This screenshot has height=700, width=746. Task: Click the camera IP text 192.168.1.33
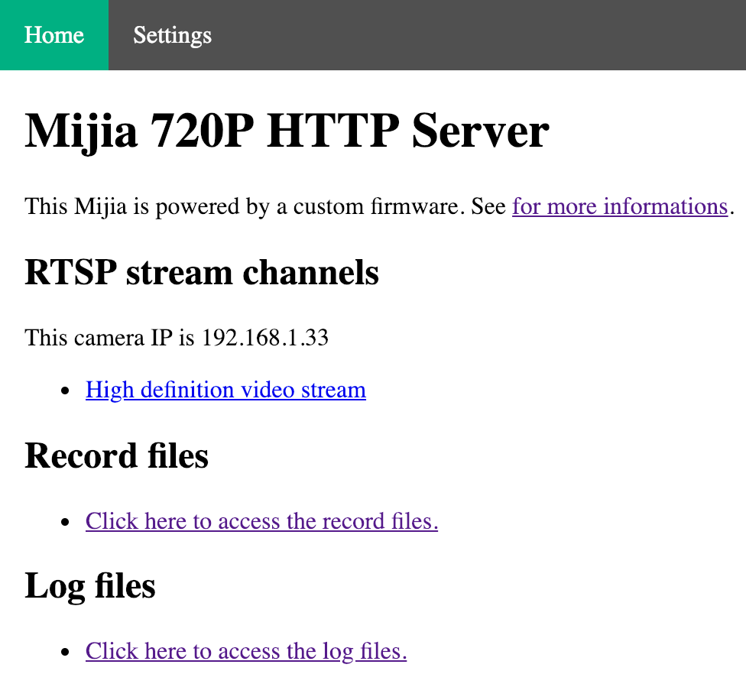click(x=265, y=338)
